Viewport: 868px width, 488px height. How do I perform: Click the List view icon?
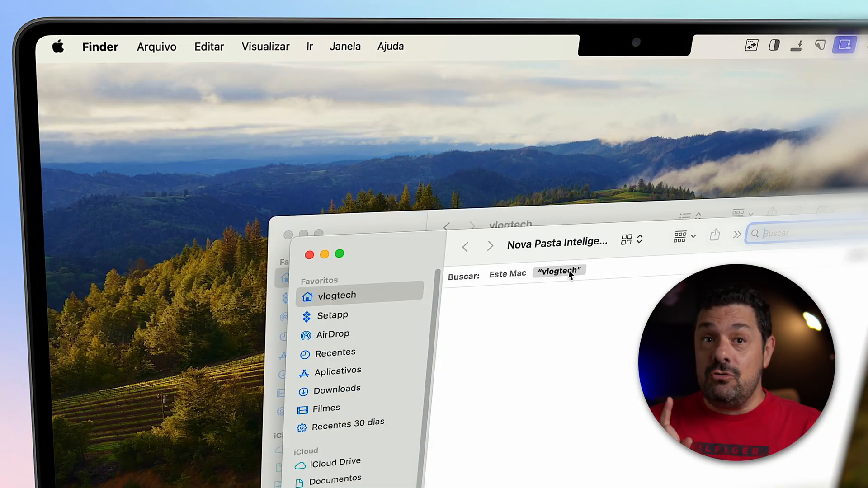click(x=685, y=216)
